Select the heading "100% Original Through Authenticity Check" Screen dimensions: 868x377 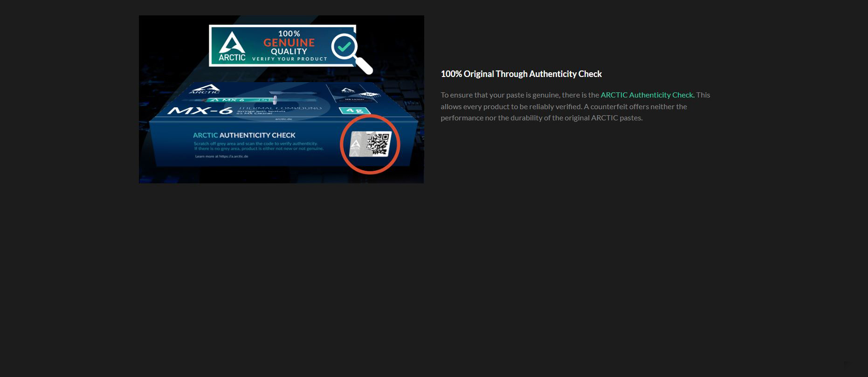(x=521, y=74)
